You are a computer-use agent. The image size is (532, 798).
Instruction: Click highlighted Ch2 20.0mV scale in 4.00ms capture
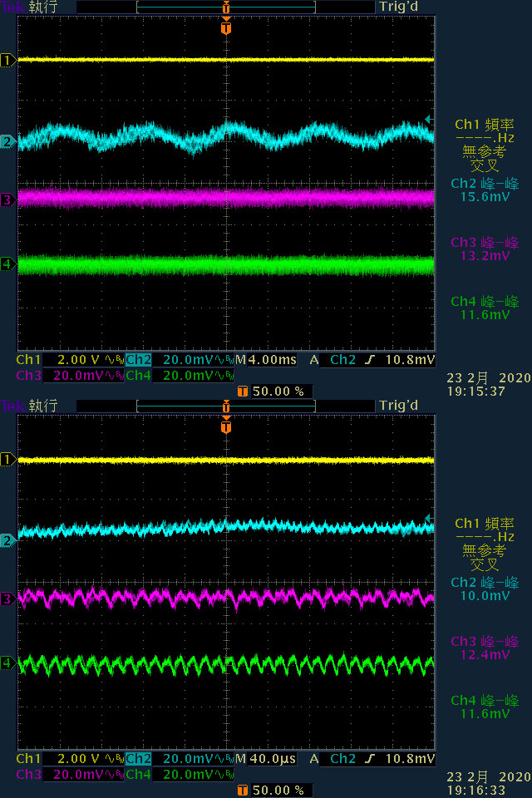(180, 360)
